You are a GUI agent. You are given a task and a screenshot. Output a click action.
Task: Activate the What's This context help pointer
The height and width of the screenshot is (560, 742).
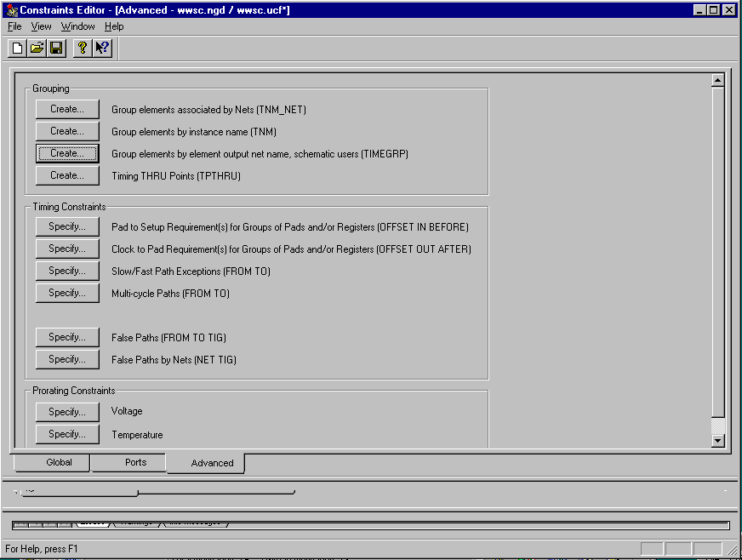coord(102,49)
